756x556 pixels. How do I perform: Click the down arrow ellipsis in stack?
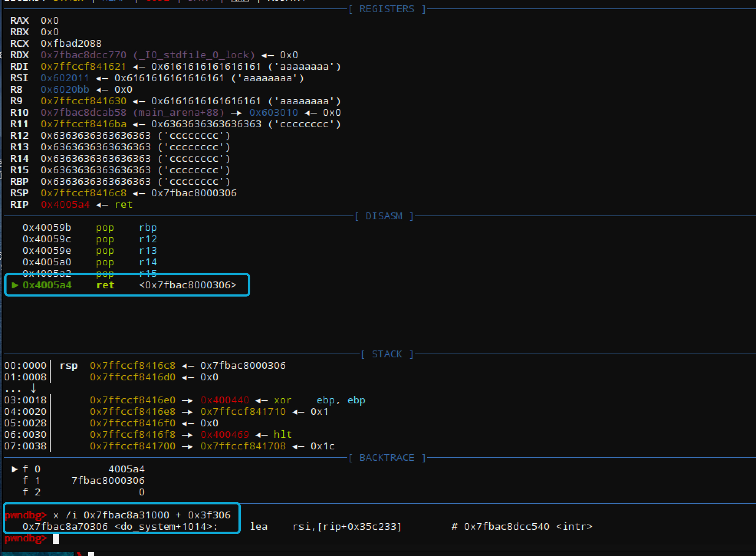[x=21, y=388]
